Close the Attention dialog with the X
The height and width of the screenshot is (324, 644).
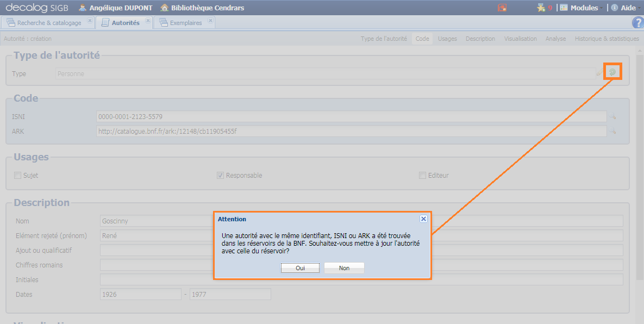[x=424, y=219]
